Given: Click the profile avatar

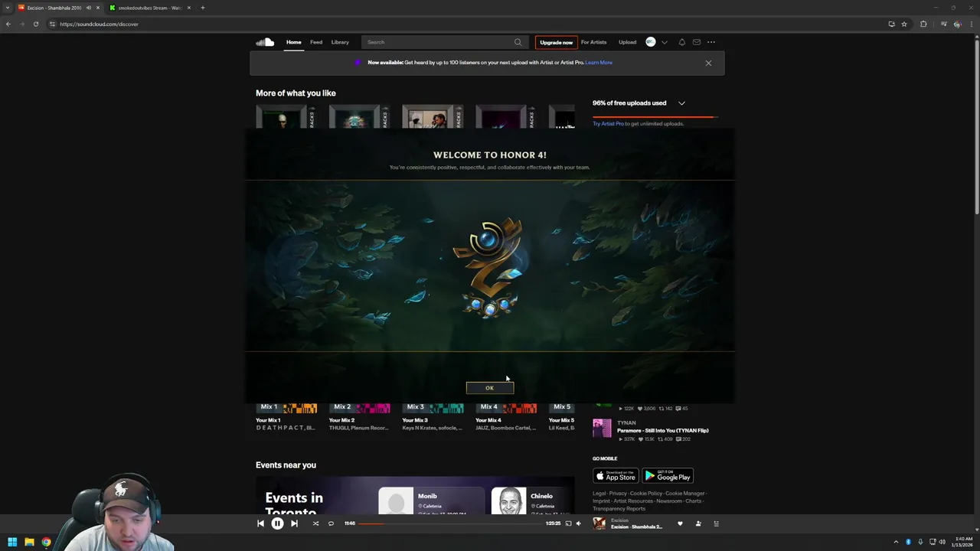Looking at the screenshot, I should (651, 42).
